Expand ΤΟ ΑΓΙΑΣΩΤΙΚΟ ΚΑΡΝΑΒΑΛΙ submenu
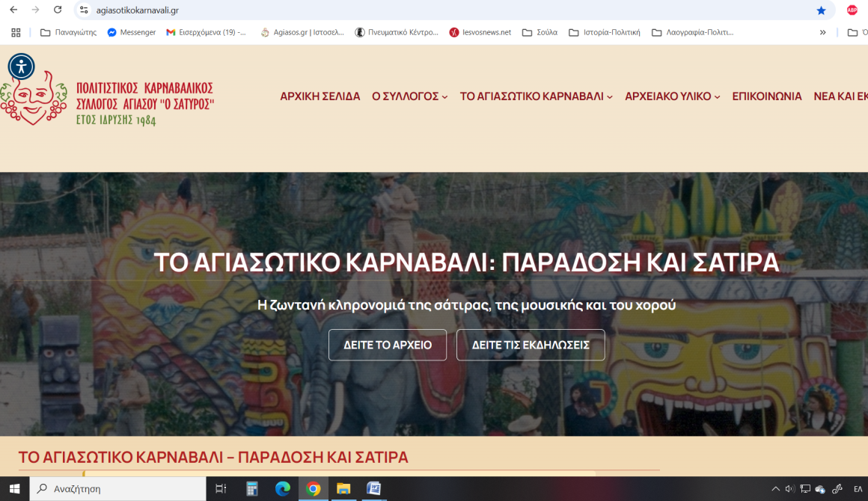This screenshot has height=501, width=868. [x=536, y=96]
